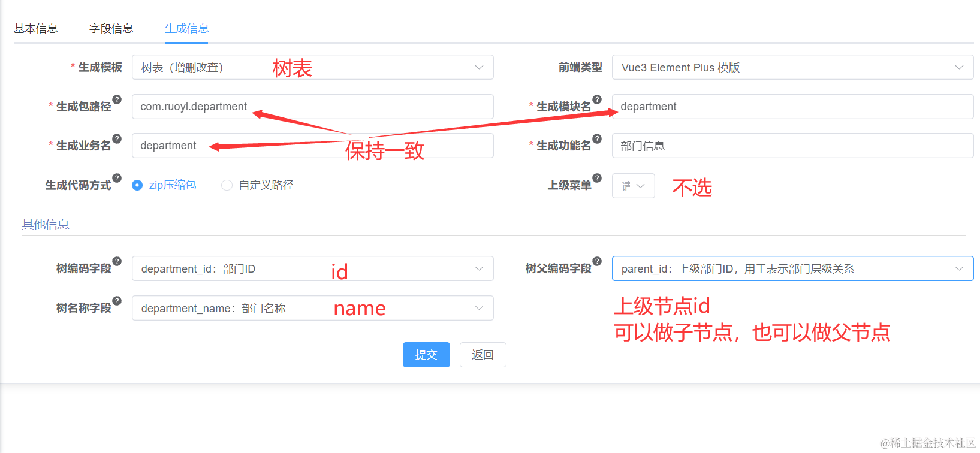Open the 生成模板 dropdown
This screenshot has height=453, width=980.
312,67
